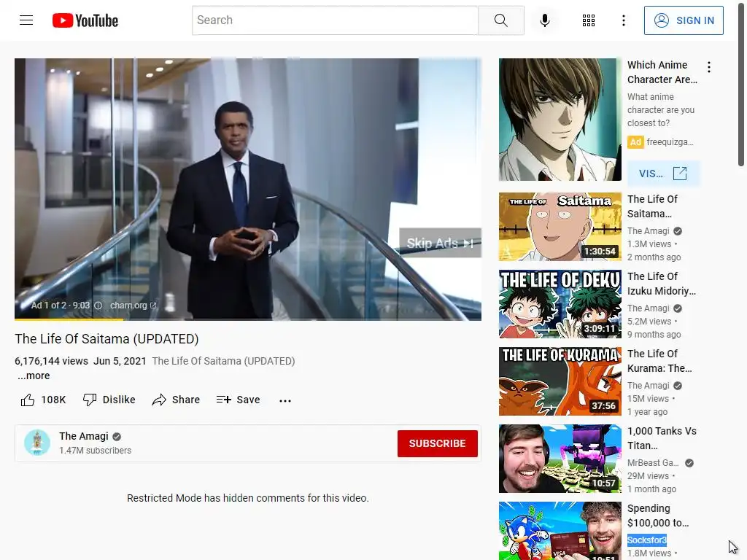Click The Amagi under Life Of Deku video
Screen dimensions: 747x560
click(648, 308)
